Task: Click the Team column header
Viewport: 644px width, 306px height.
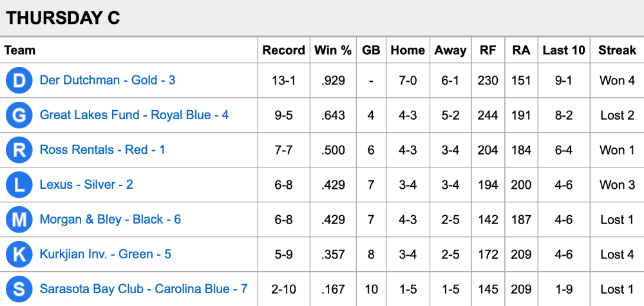Action: (20, 50)
